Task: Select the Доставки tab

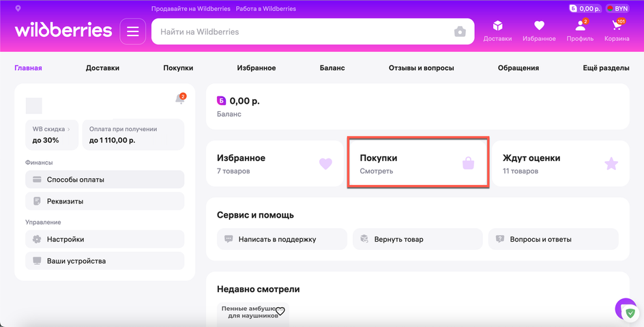Action: 102,68
